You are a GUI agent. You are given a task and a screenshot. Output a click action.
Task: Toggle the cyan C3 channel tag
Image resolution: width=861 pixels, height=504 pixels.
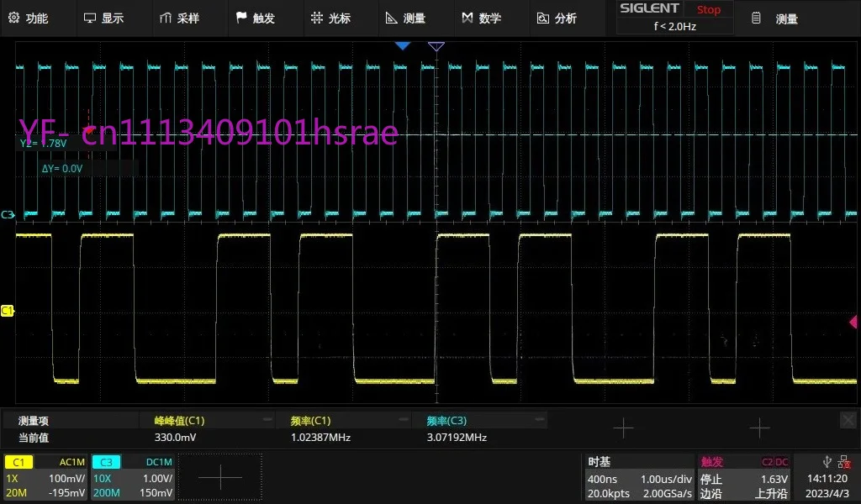click(106, 462)
